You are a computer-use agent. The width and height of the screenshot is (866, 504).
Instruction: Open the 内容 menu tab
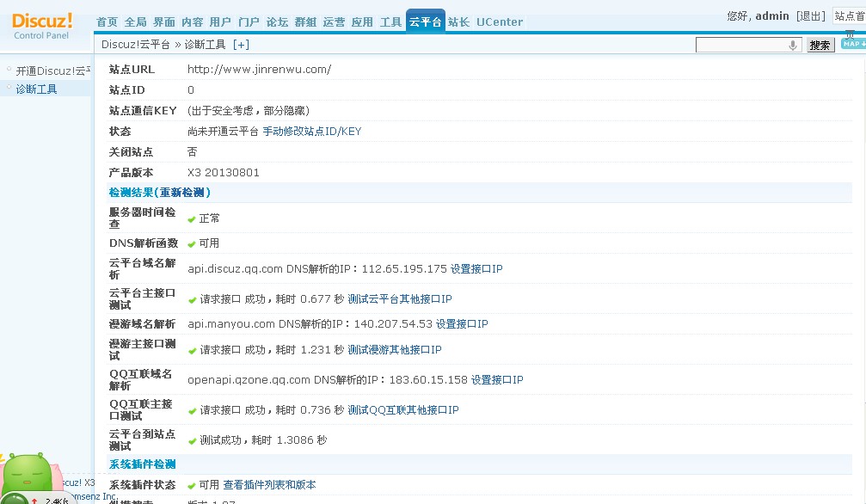(192, 22)
